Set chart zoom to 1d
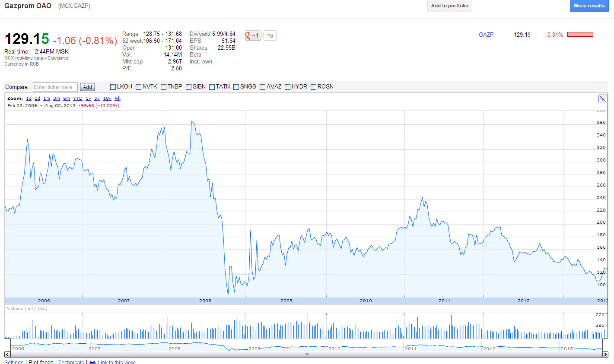The image size is (614, 364). (29, 98)
